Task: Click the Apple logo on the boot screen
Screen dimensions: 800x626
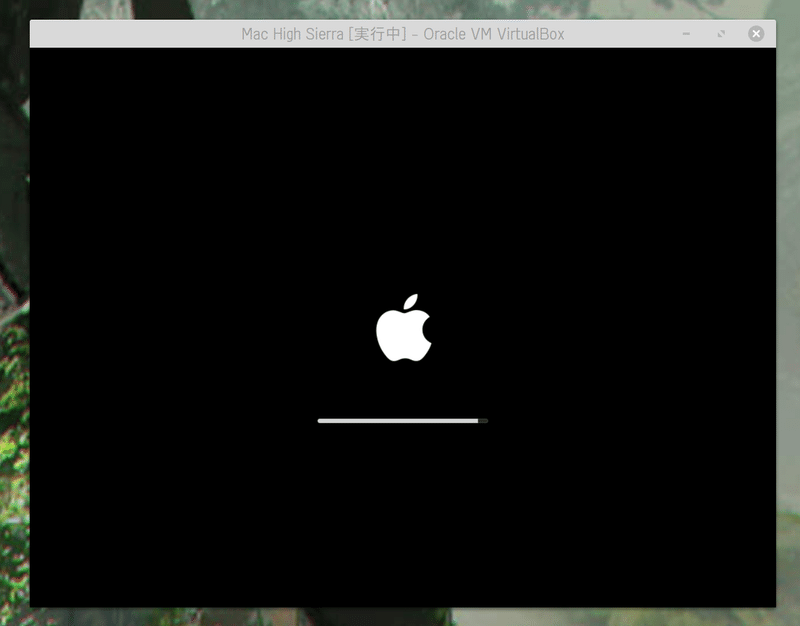Action: coord(404,328)
